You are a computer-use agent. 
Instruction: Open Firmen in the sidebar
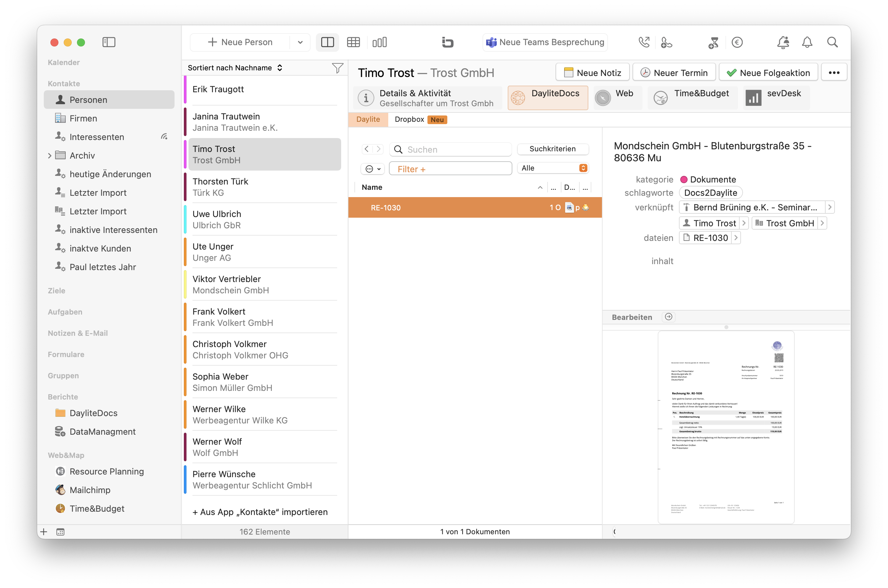point(109,118)
